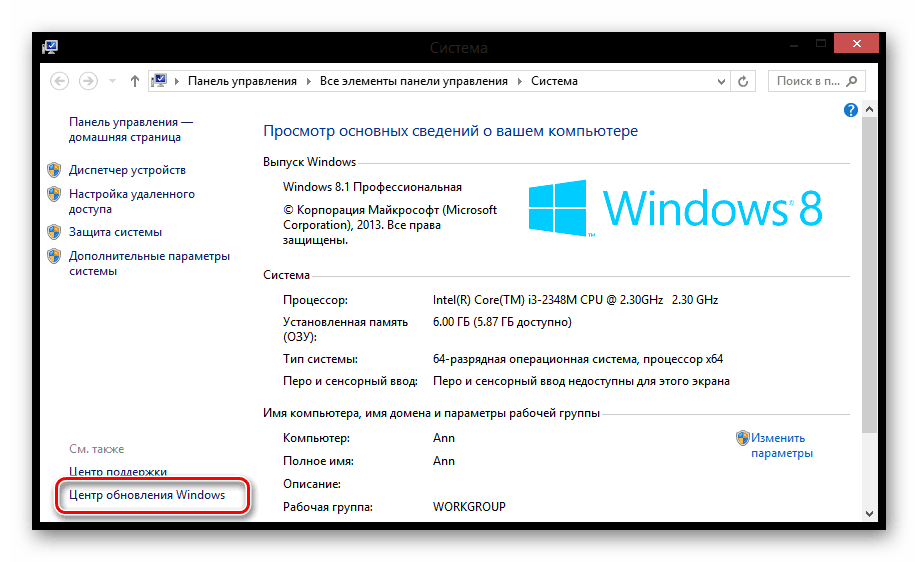918x562 pixels.
Task: Click scrollbar down arrow
Action: tap(869, 513)
